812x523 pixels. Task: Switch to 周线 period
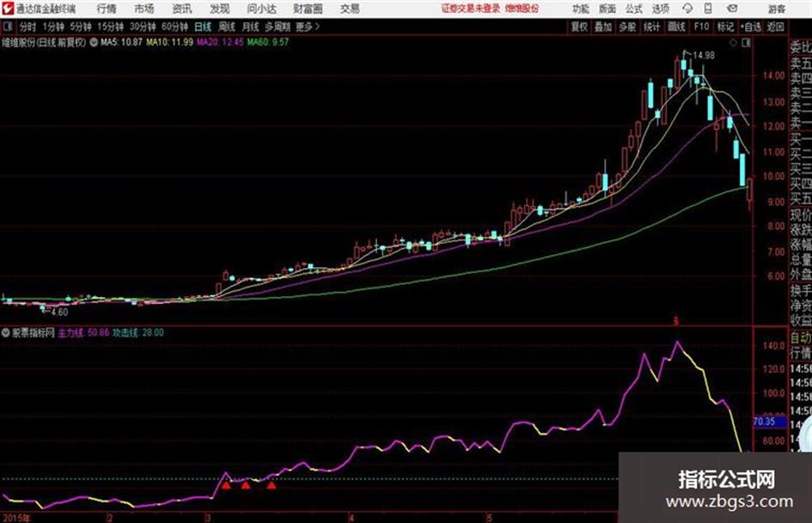(x=227, y=27)
